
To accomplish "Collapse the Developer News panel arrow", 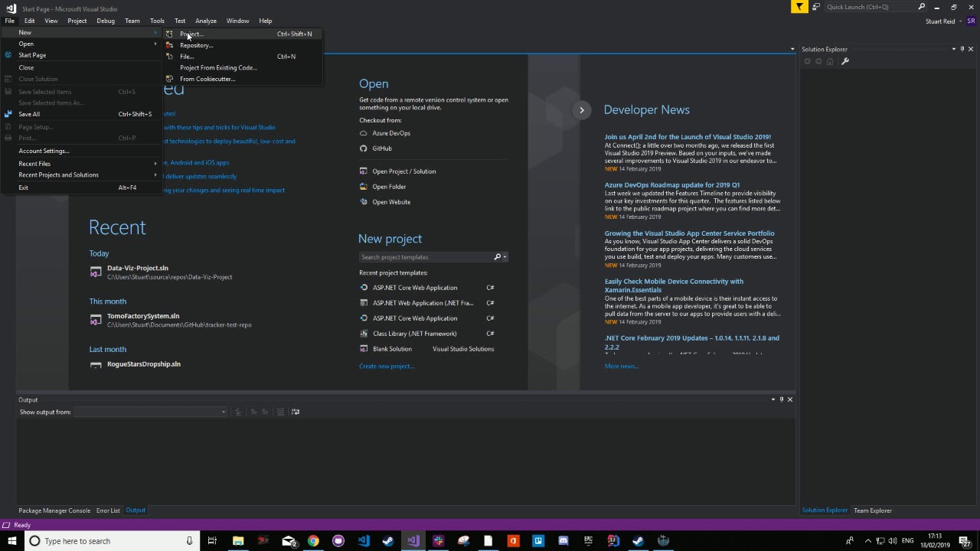I will click(582, 110).
